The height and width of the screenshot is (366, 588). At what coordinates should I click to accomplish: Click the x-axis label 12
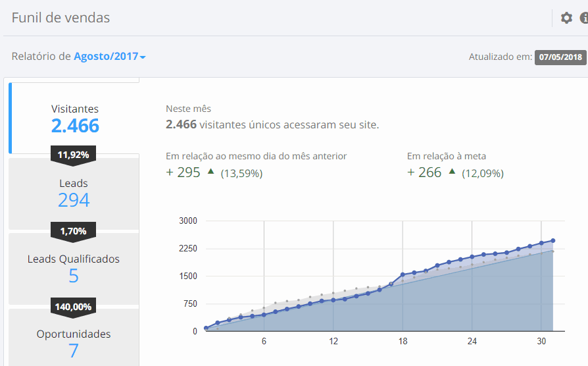pyautogui.click(x=333, y=341)
